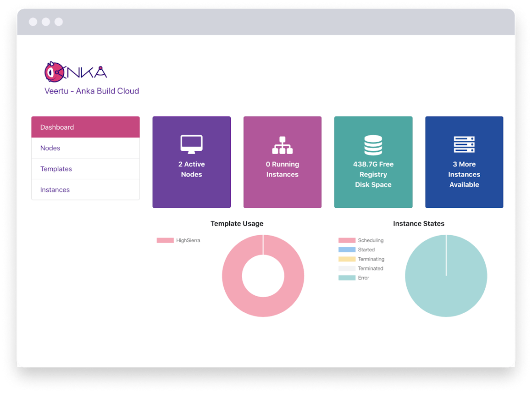The width and height of the screenshot is (532, 393).
Task: Click the server rack icon in Instances Available card
Action: [464, 144]
